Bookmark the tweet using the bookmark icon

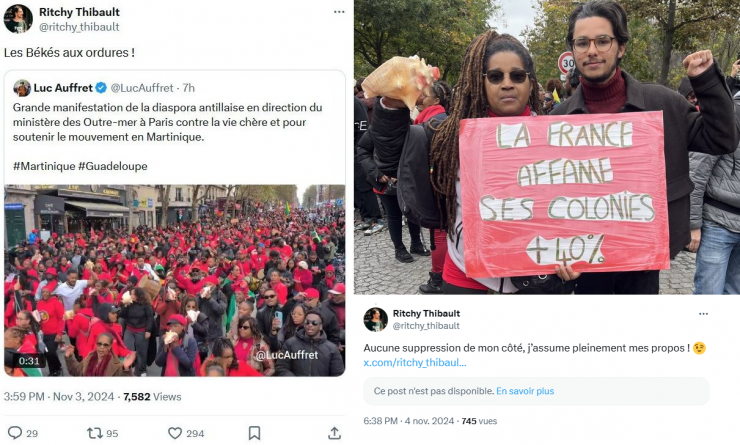[254, 433]
